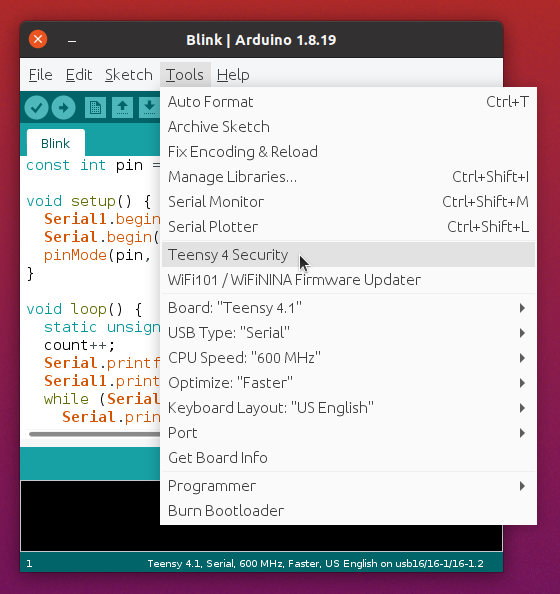Image resolution: width=560 pixels, height=594 pixels.
Task: Expand the Port submenu
Action: point(348,433)
